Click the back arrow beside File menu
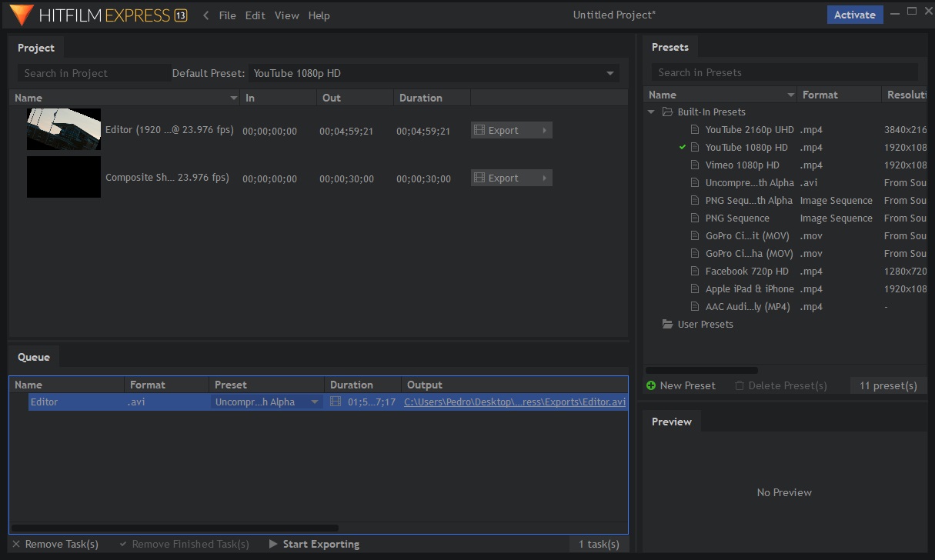The width and height of the screenshot is (935, 560). (x=205, y=15)
